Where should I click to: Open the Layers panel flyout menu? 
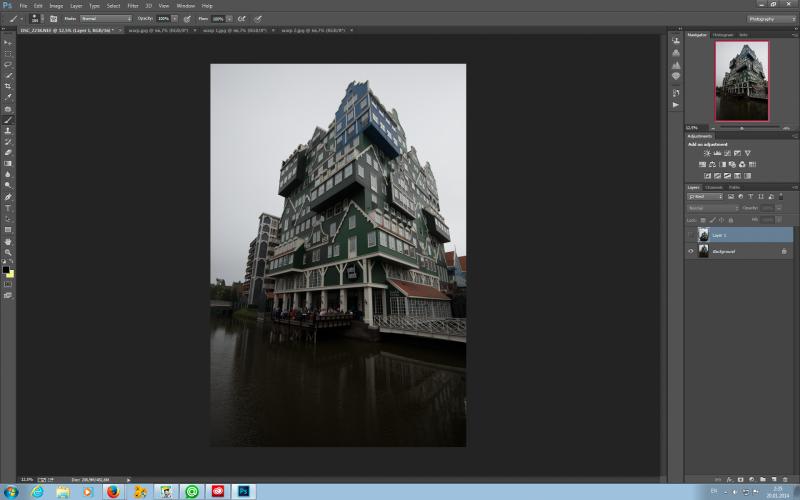(x=794, y=188)
